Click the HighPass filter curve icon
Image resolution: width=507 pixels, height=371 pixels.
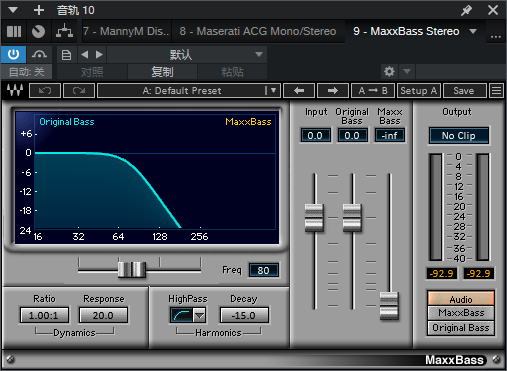(181, 315)
